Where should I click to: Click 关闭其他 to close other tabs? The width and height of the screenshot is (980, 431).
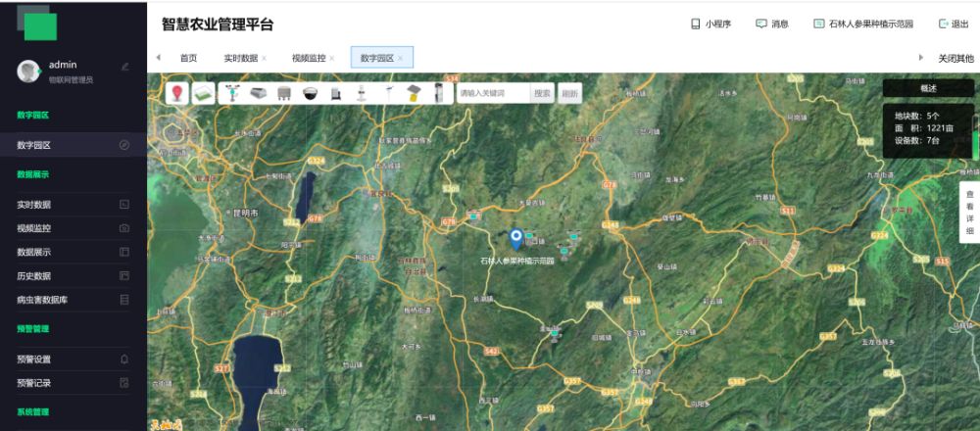pos(955,58)
